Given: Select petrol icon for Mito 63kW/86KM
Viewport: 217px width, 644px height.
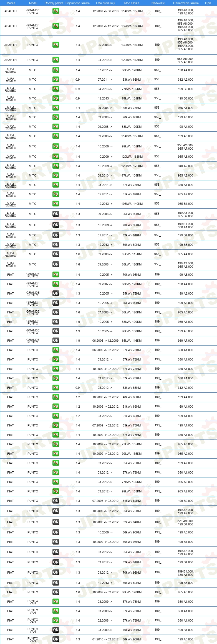Looking at the screenshot, I should click(x=55, y=80).
